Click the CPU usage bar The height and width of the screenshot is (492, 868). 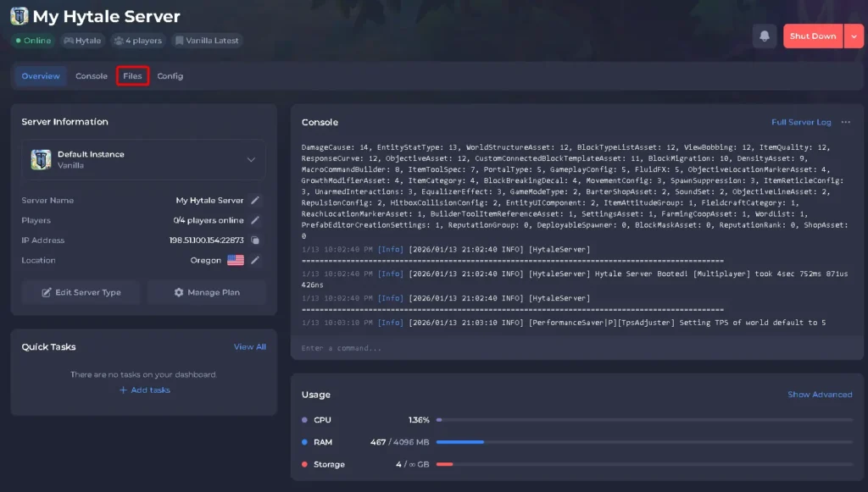pyautogui.click(x=644, y=419)
